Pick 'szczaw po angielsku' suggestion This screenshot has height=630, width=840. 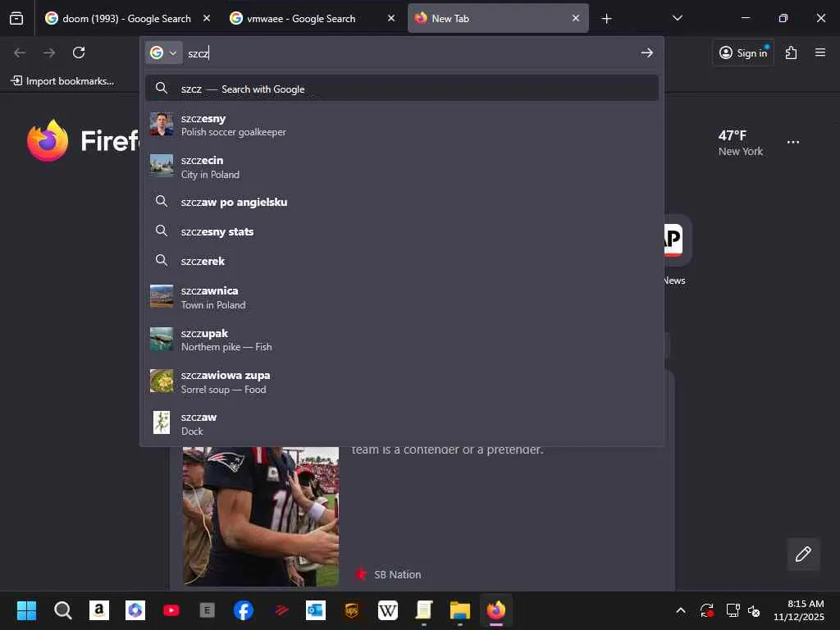[x=402, y=202]
